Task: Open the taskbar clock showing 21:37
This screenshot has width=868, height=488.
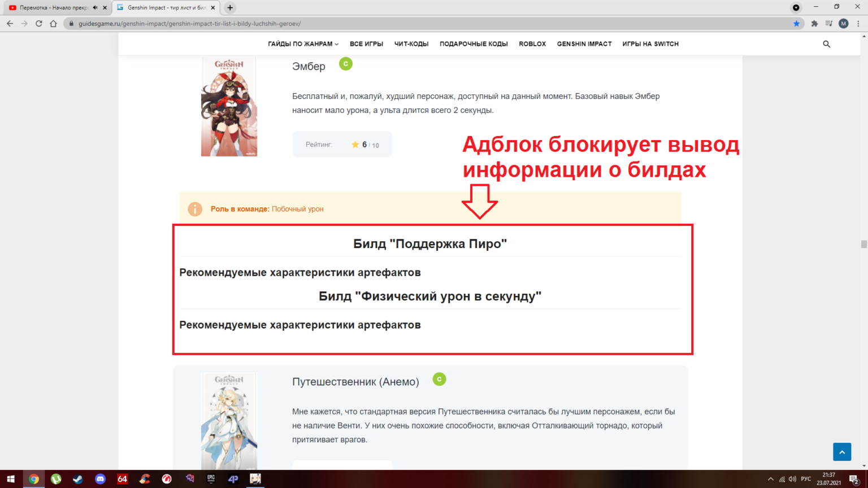Action: click(828, 479)
